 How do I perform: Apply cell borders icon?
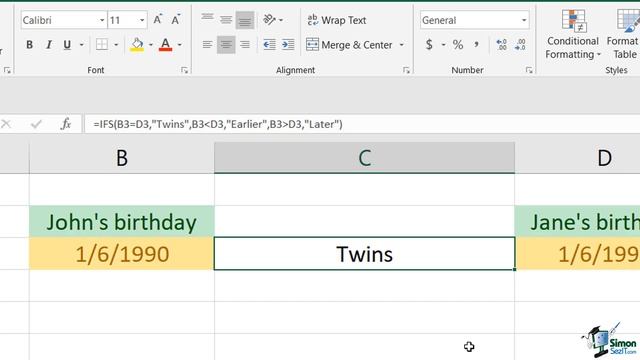coord(102,44)
